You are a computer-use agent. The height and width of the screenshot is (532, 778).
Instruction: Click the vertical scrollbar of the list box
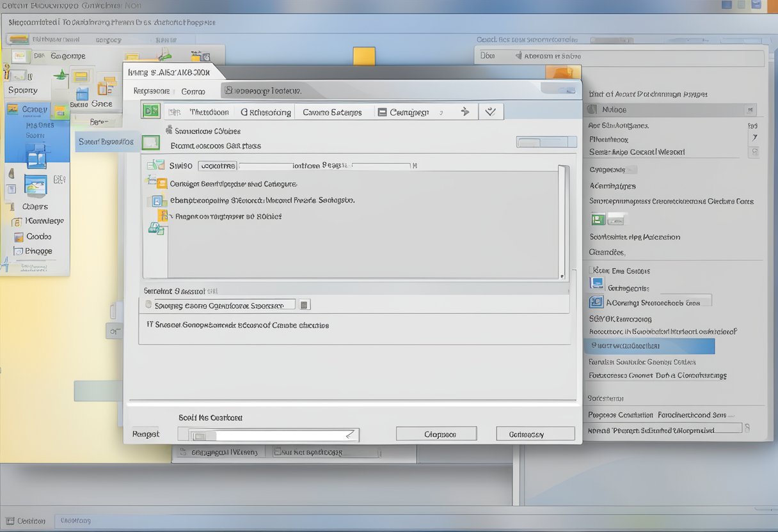tap(562, 221)
